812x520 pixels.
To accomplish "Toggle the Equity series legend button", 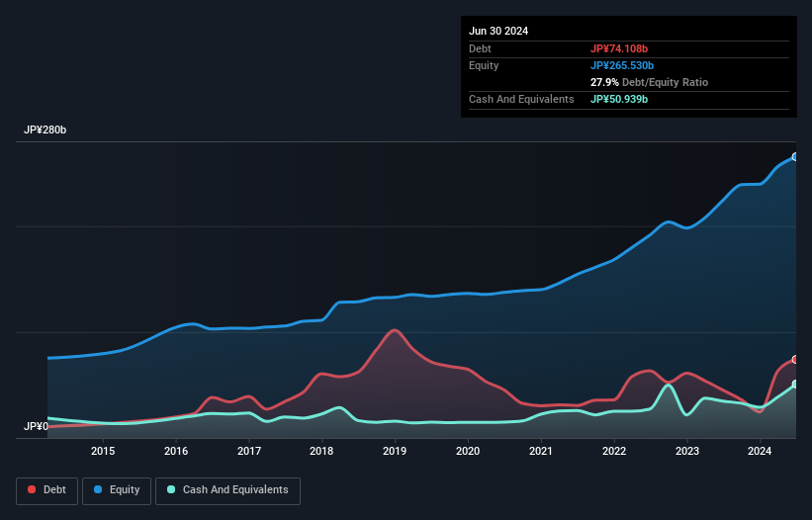I will [x=117, y=490].
